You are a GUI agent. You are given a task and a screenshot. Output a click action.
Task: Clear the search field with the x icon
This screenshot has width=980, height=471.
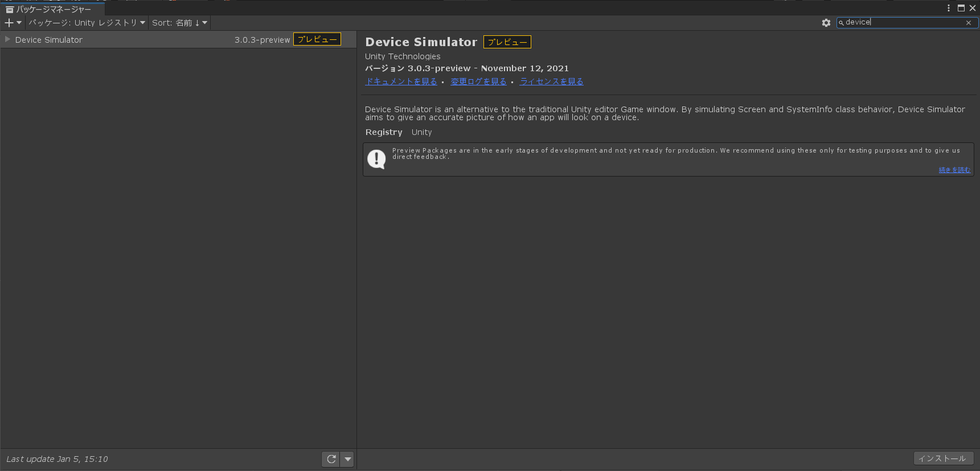tap(969, 23)
